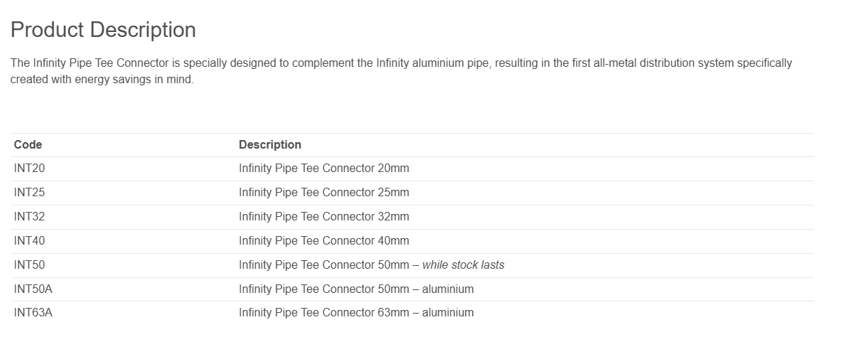The height and width of the screenshot is (342, 868).
Task: Click the Tee Connector 40mm description
Action: click(324, 241)
